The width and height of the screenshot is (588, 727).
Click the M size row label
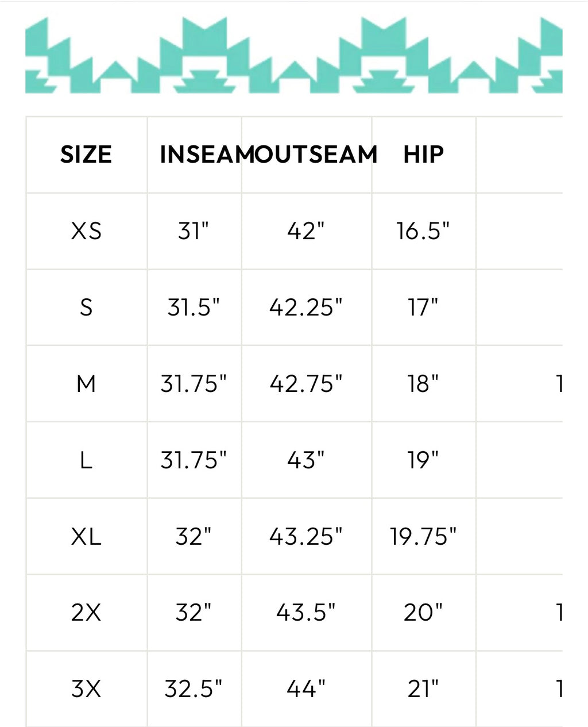click(x=86, y=383)
